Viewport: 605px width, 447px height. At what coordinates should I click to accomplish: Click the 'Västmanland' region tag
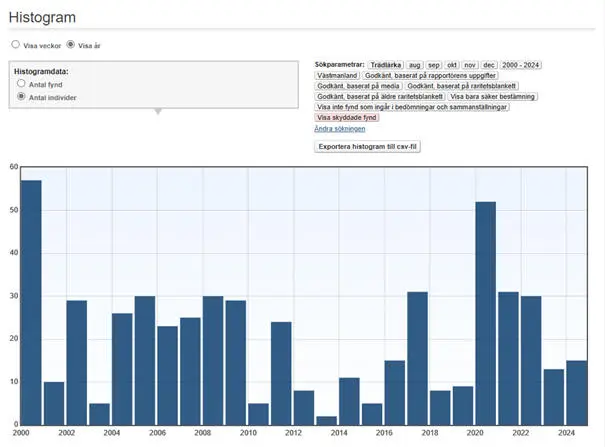click(x=337, y=75)
